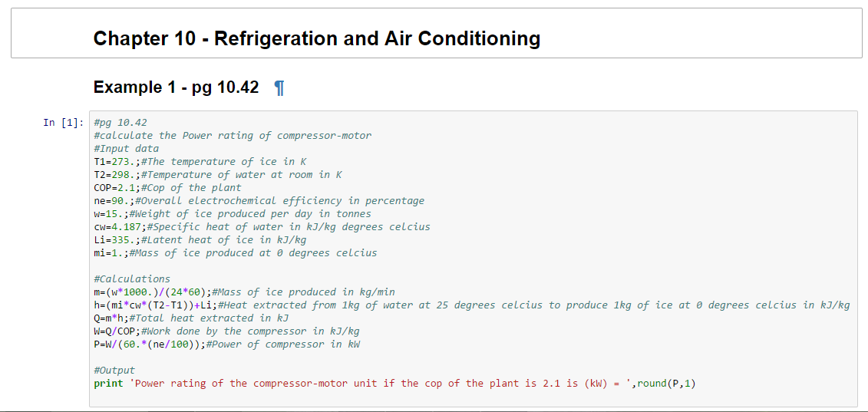The image size is (868, 412).
Task: Click the '#Input data' comment line
Action: 126,149
